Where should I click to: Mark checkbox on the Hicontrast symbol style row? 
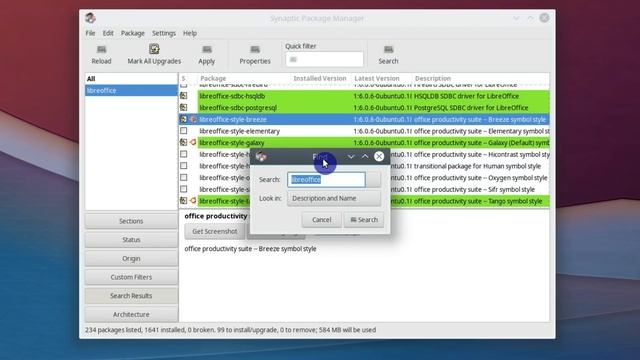[184, 154]
